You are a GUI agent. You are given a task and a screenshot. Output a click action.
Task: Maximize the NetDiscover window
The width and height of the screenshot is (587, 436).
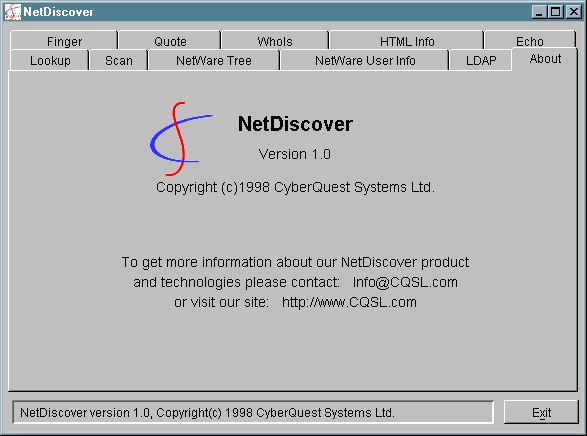pyautogui.click(x=556, y=12)
